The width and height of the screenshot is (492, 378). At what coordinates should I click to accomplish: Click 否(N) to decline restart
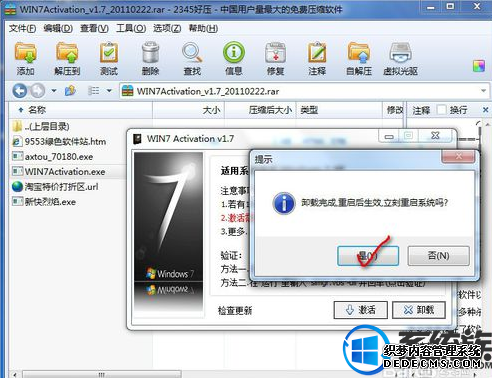tap(438, 256)
